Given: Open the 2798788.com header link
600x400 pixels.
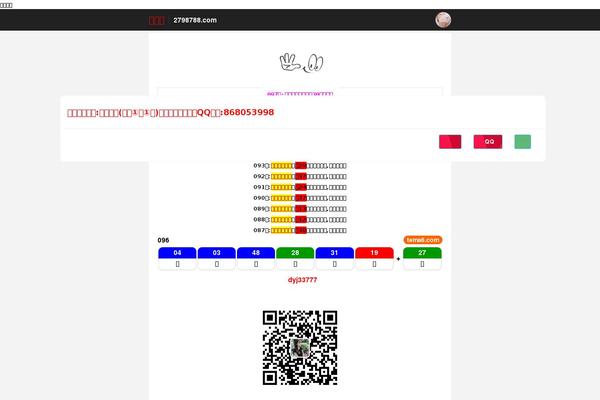Looking at the screenshot, I should pos(195,20).
